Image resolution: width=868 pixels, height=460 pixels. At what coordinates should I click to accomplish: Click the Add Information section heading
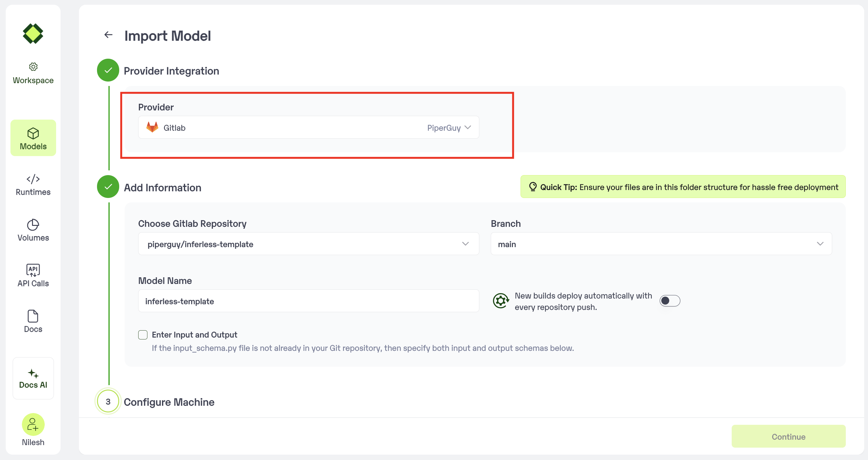click(163, 187)
